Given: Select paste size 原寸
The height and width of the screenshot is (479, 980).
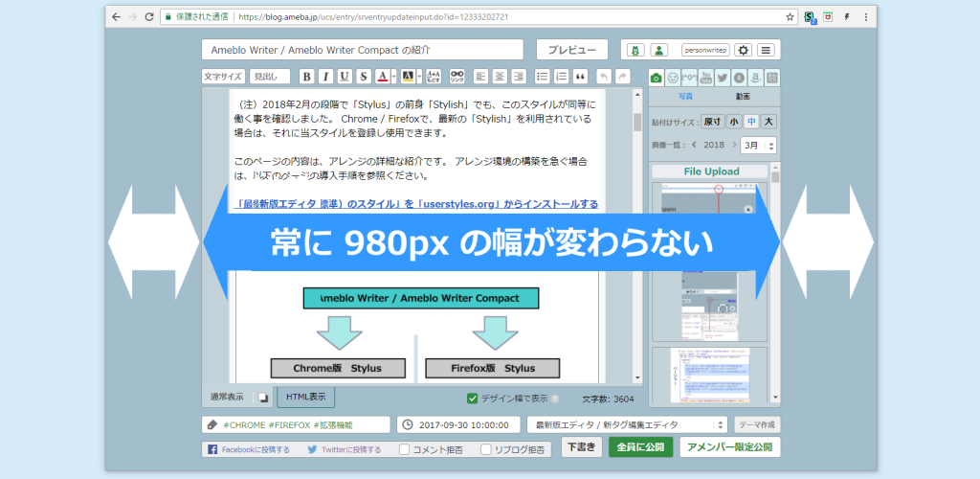Looking at the screenshot, I should 712,122.
